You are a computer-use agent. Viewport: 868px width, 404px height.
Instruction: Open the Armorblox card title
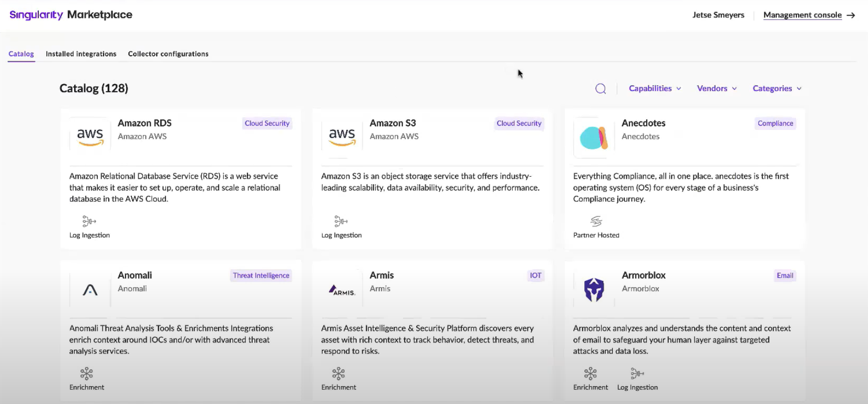pos(644,275)
